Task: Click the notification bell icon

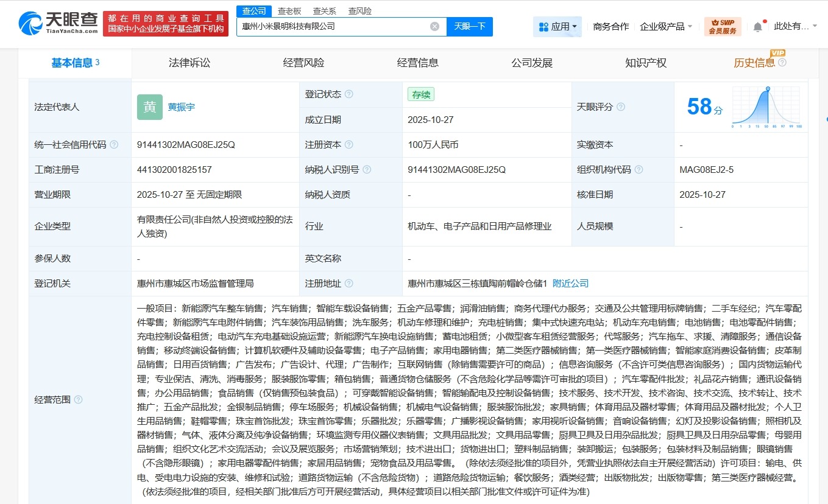Action: (x=757, y=26)
